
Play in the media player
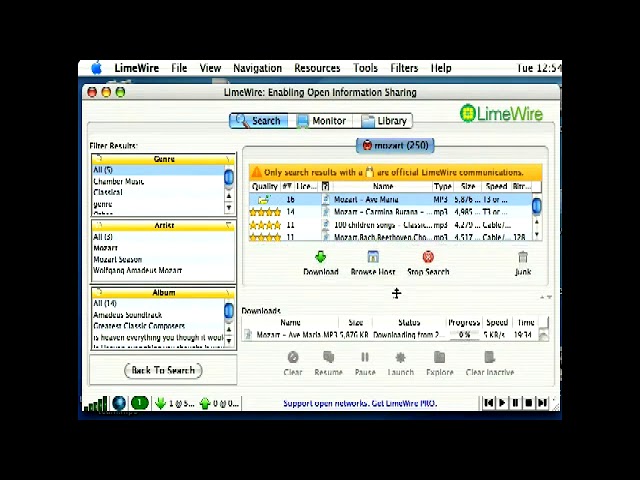pos(502,403)
